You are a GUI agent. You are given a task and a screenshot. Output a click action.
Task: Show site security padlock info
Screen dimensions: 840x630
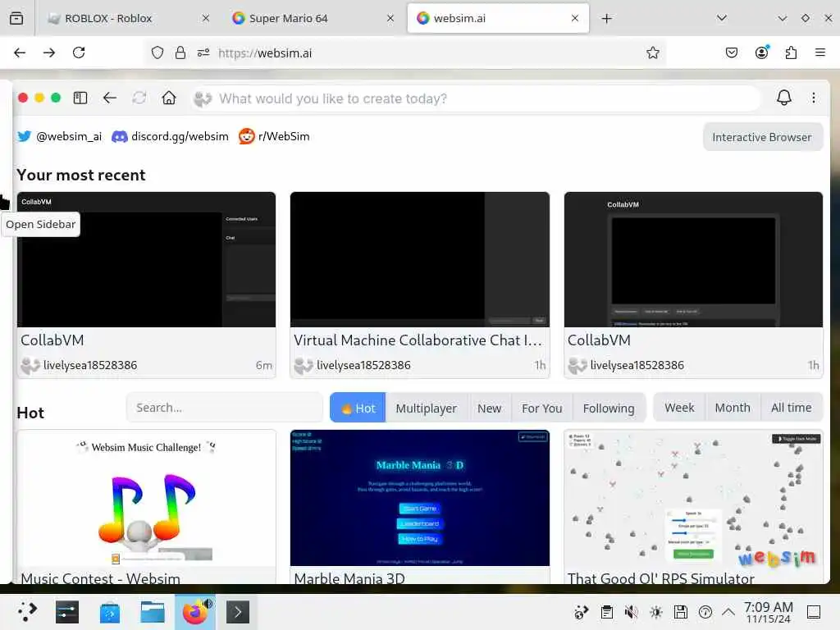pyautogui.click(x=180, y=52)
